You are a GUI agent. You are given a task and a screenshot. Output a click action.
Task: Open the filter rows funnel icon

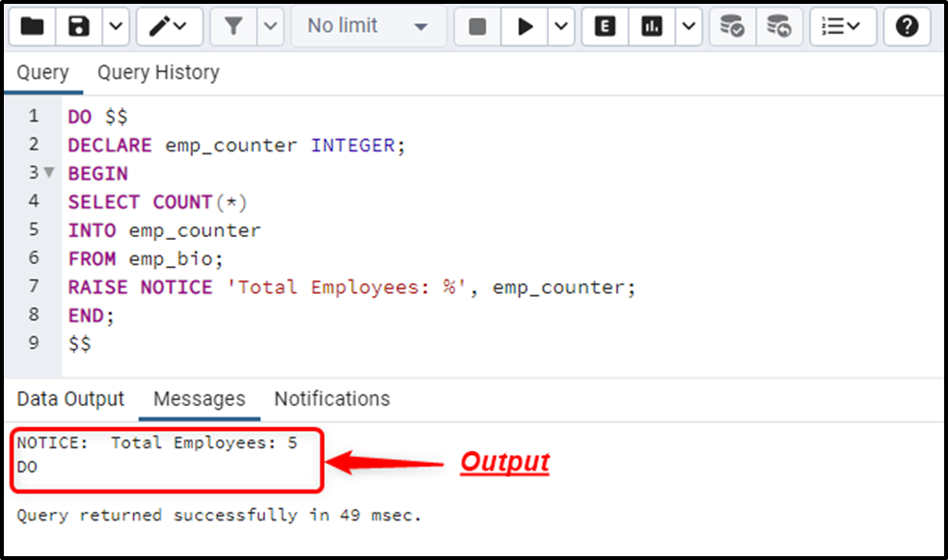pyautogui.click(x=233, y=27)
